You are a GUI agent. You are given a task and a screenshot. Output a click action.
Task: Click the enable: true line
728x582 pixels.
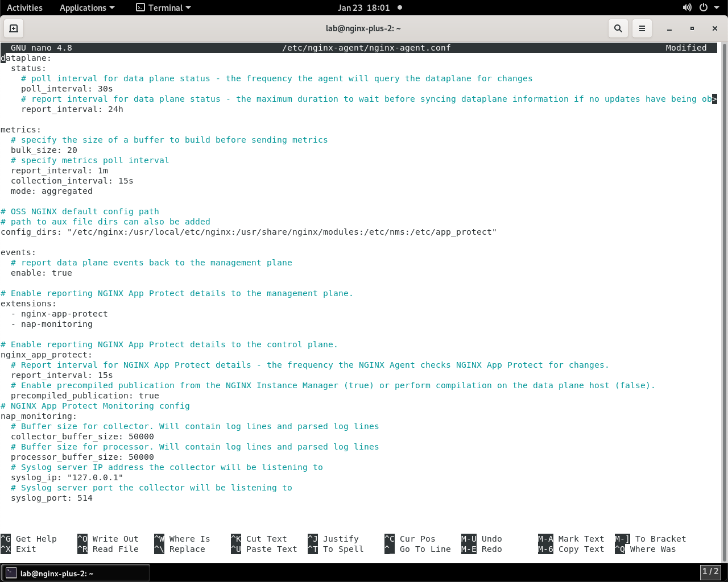pyautogui.click(x=42, y=273)
